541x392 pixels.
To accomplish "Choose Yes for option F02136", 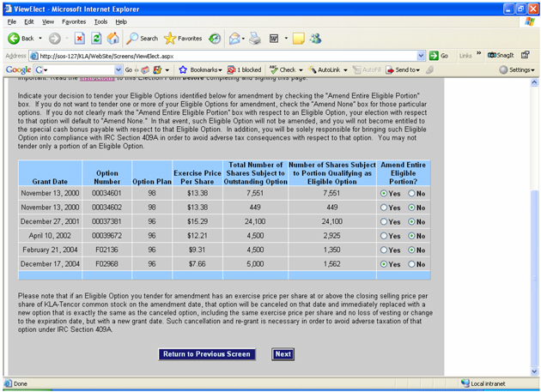I will pos(384,250).
